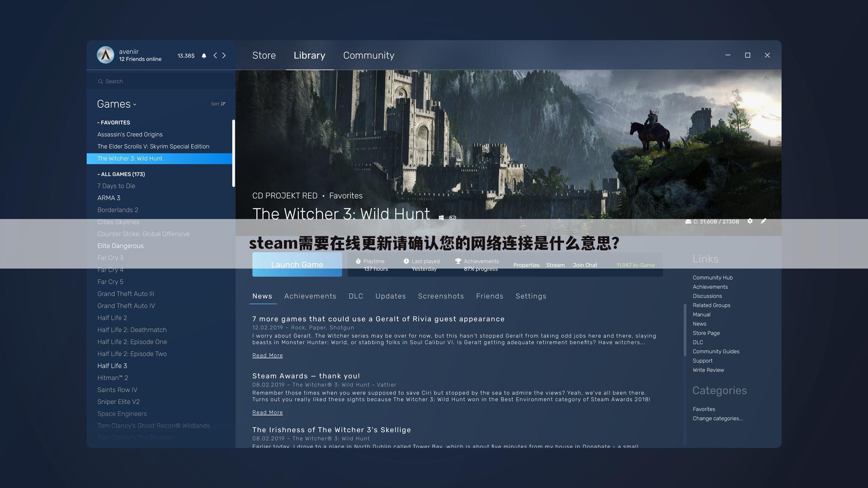
Task: Select Half Life 3
Action: pos(112,366)
